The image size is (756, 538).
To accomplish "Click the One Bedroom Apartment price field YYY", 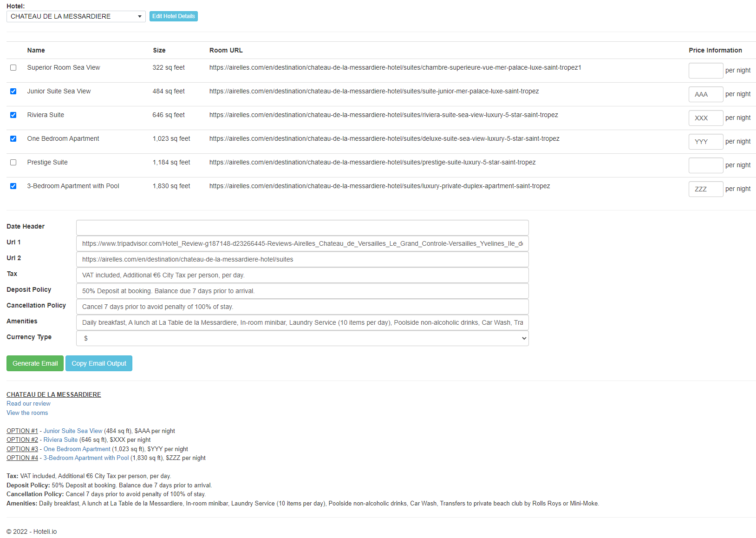I will coord(706,142).
